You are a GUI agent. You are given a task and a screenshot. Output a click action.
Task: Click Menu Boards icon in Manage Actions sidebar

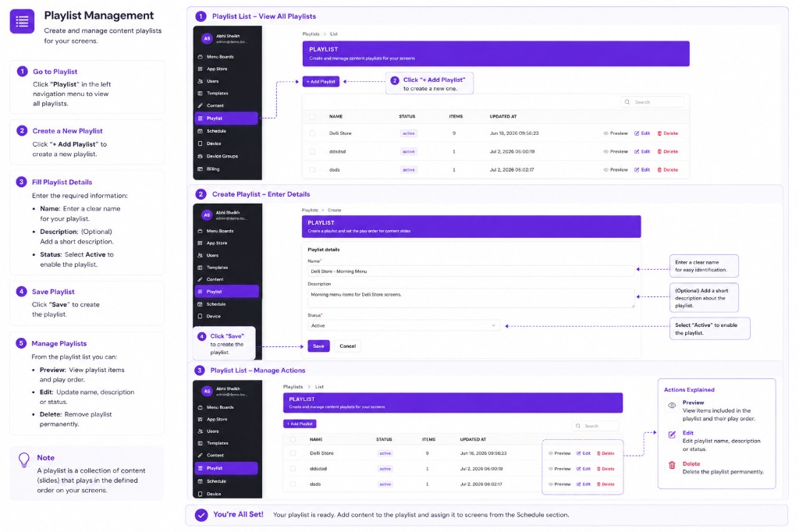pos(201,407)
